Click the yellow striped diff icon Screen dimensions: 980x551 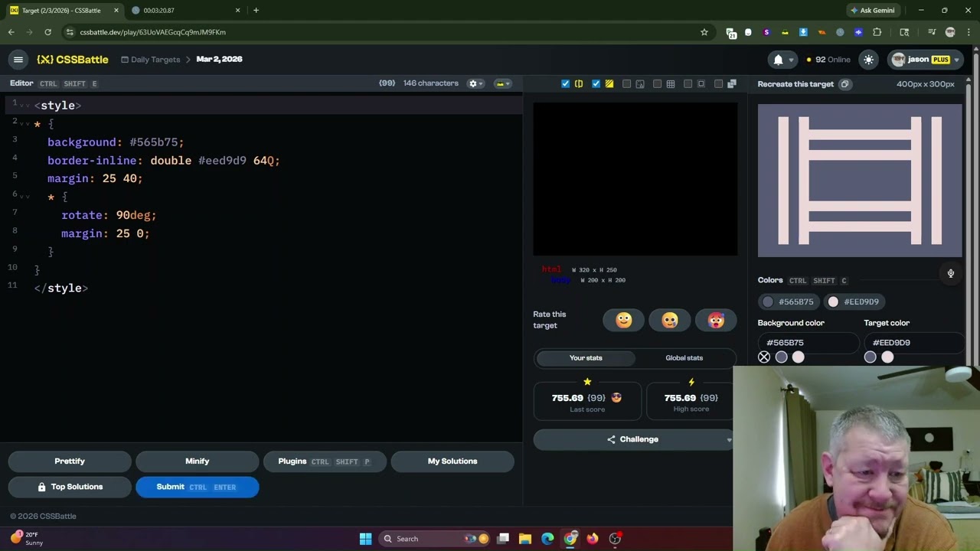coord(609,84)
